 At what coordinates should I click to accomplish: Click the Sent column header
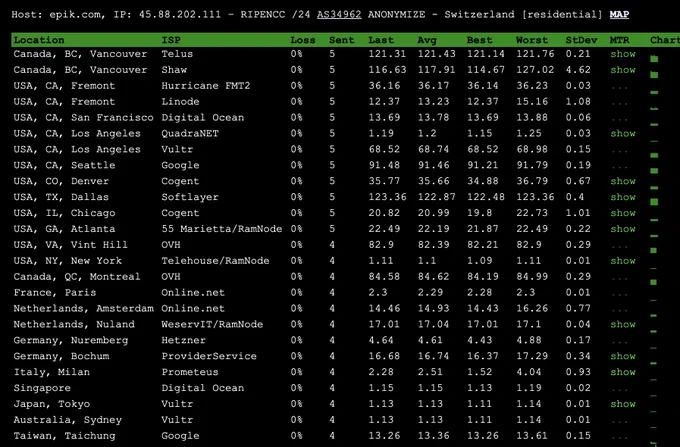(342, 40)
